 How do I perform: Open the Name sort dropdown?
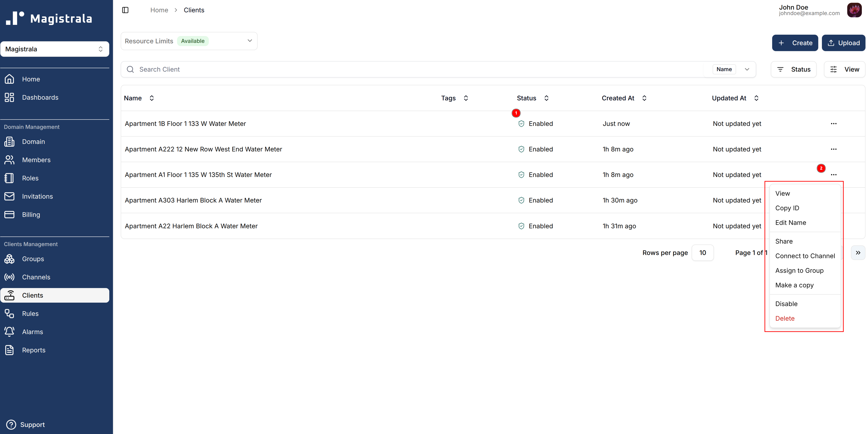pyautogui.click(x=747, y=69)
